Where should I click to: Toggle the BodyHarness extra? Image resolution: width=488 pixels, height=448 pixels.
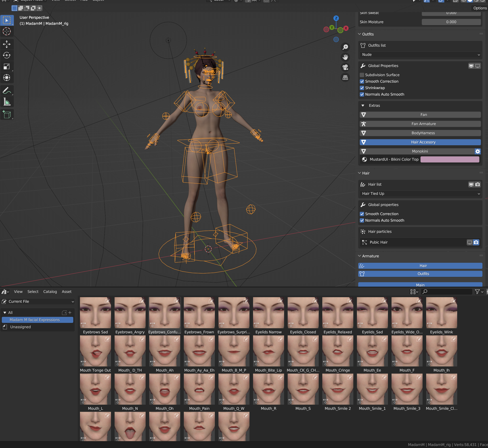point(420,133)
